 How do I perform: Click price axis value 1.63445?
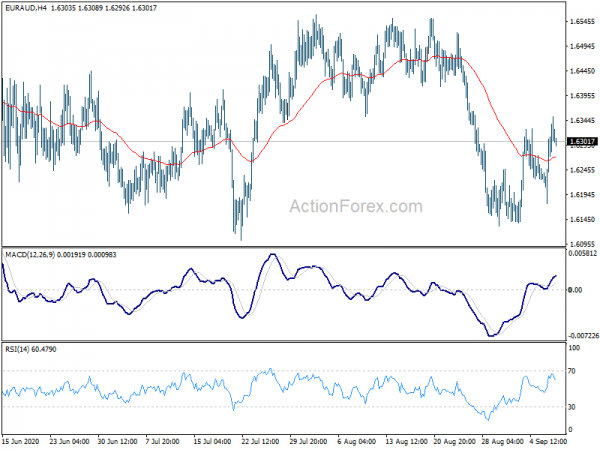coord(583,121)
